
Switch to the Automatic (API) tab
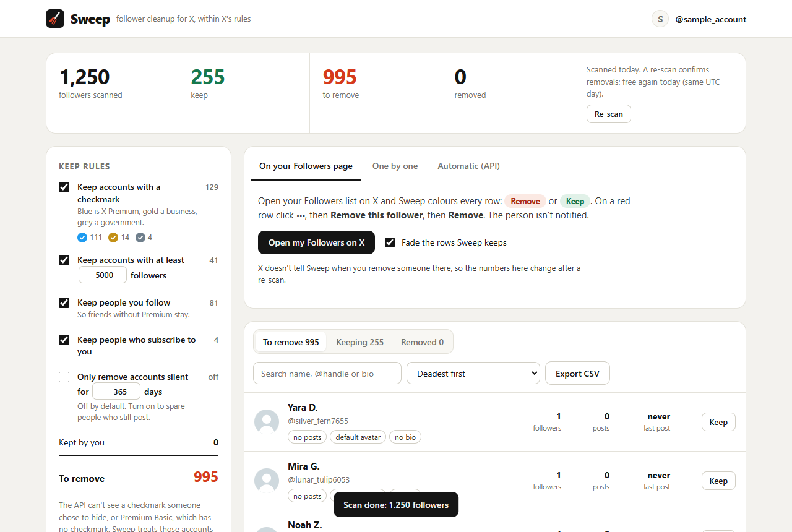coord(468,166)
